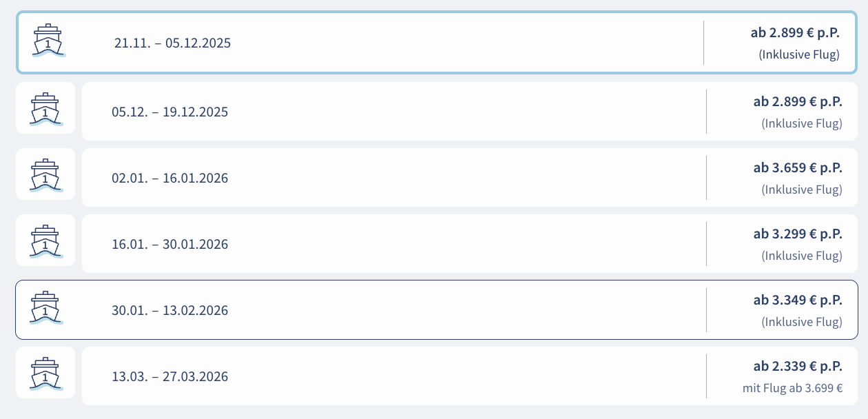868x419 pixels.
Task: Click 'mit Flug ab 3.699 €' text
Action: point(792,388)
